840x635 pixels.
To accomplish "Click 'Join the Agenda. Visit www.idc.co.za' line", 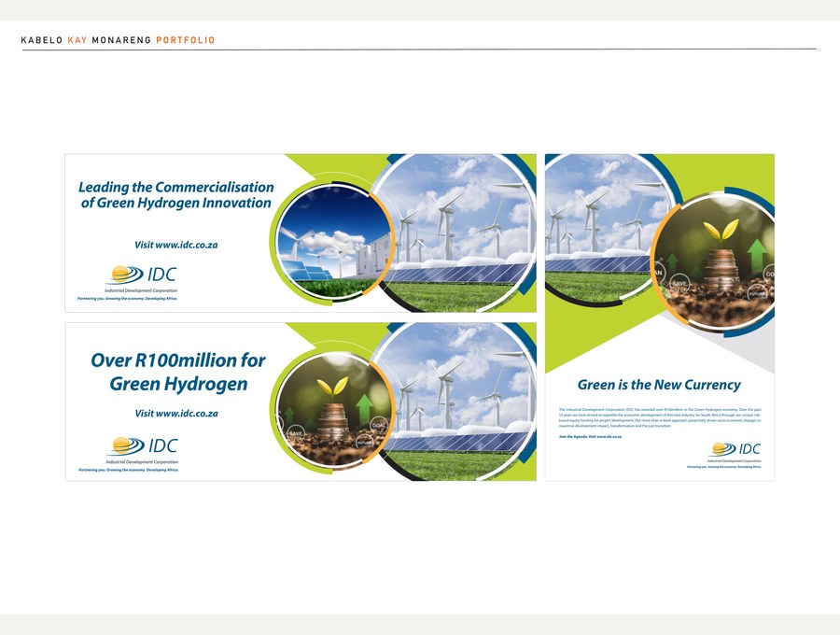I will click(590, 437).
